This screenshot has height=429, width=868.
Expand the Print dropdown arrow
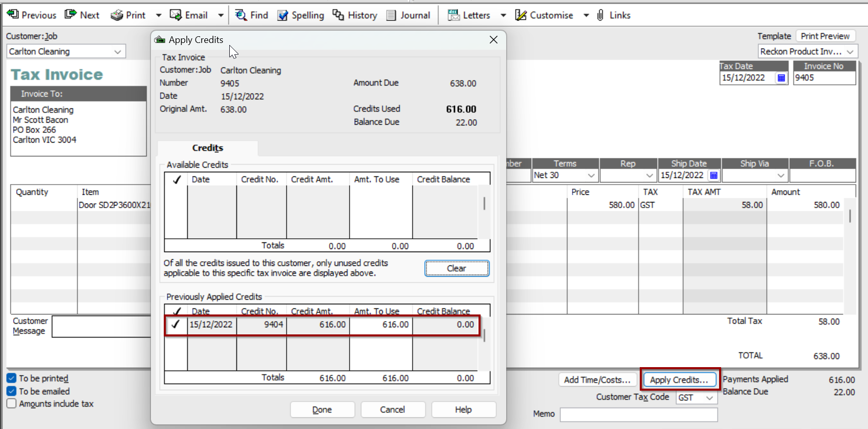click(159, 15)
